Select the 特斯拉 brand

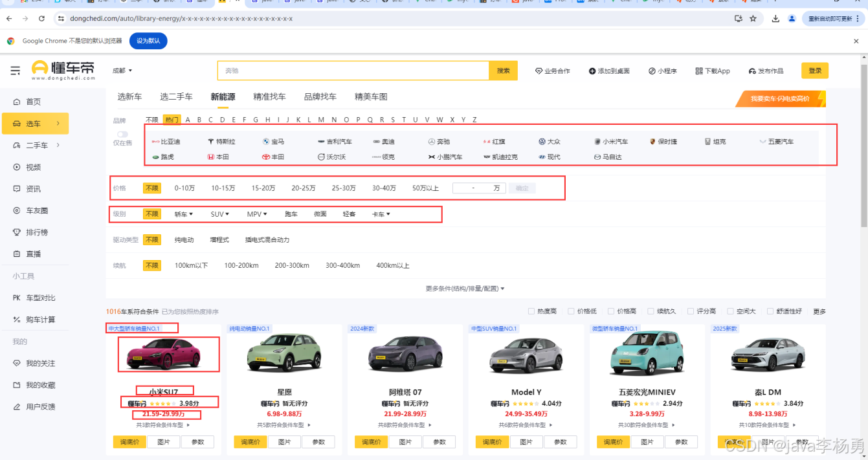221,142
